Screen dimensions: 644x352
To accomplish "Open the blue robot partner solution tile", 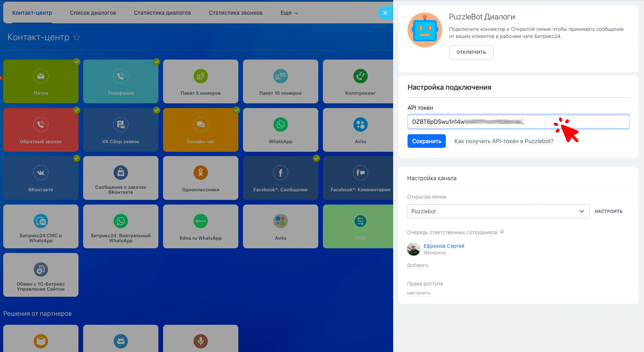I will pos(121,338).
